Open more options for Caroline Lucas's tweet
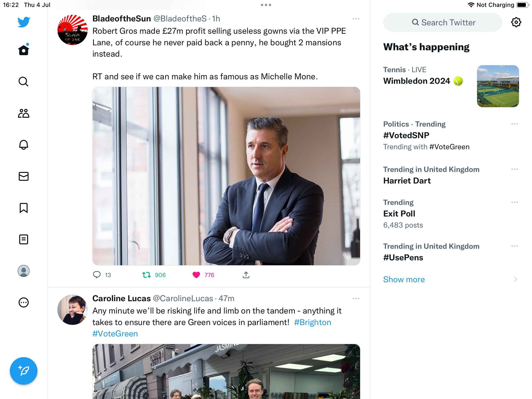The image size is (532, 399). (x=356, y=299)
